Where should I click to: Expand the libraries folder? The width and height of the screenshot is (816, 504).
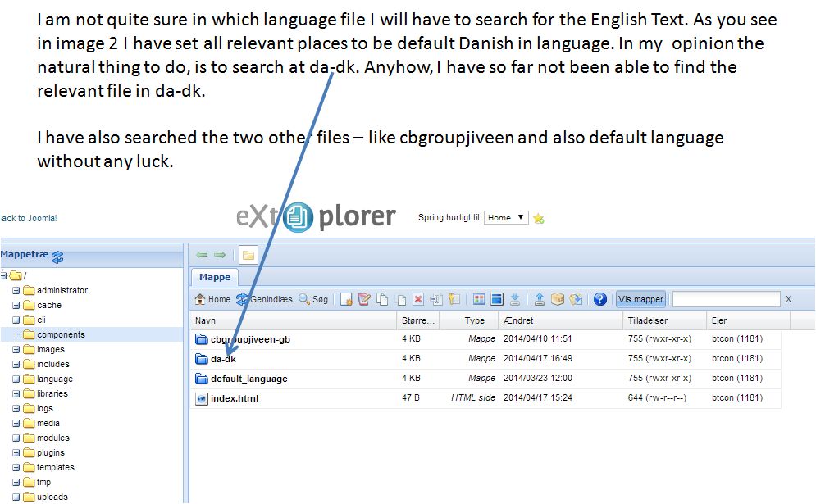pyautogui.click(x=16, y=393)
